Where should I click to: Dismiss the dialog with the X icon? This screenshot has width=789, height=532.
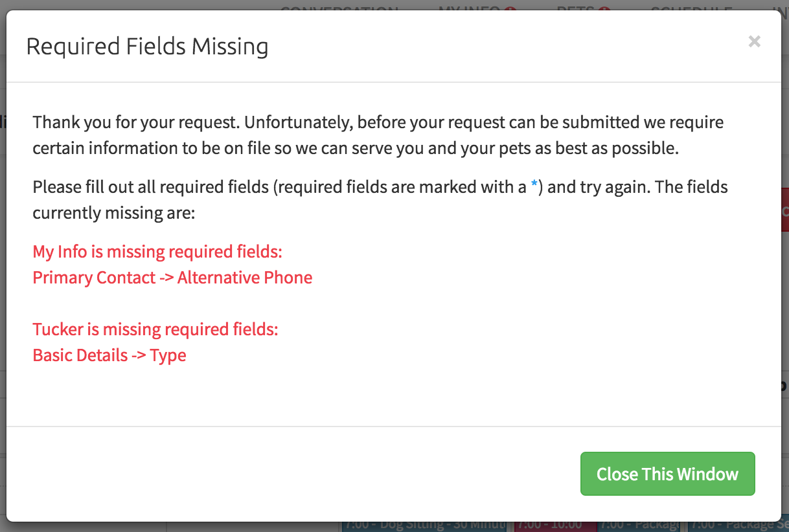click(754, 41)
